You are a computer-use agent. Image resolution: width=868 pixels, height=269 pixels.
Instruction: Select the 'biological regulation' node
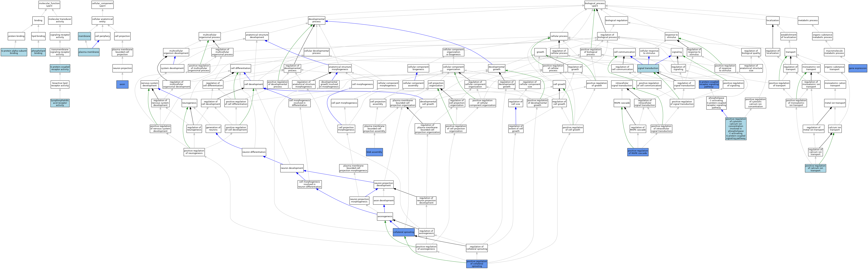point(616,20)
